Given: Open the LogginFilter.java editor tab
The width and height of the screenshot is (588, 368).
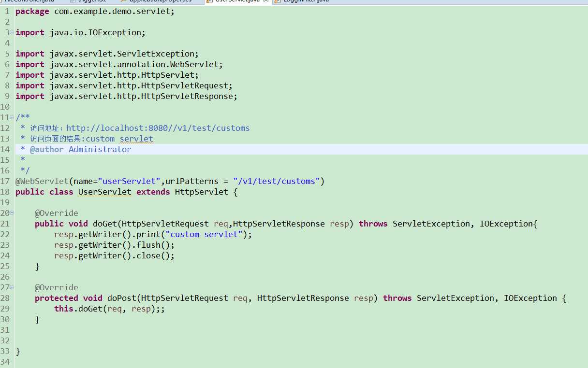Looking at the screenshot, I should coord(302,1).
